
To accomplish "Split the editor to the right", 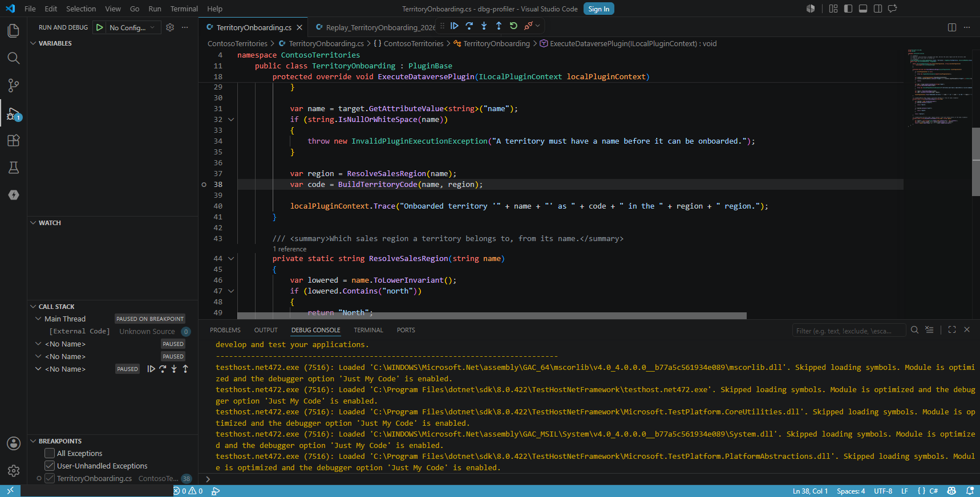I will tap(952, 27).
